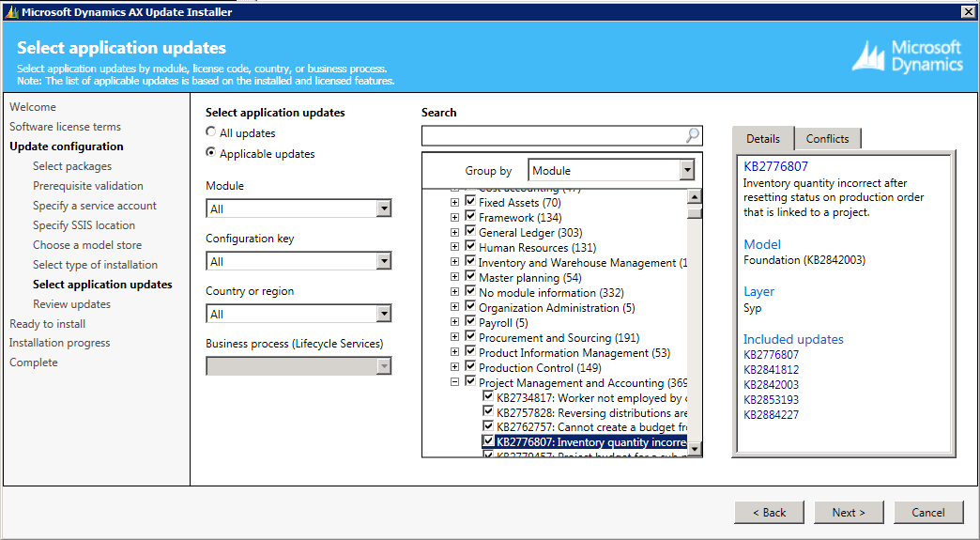The height and width of the screenshot is (540, 980).
Task: Select the Details tab
Action: 762,139
